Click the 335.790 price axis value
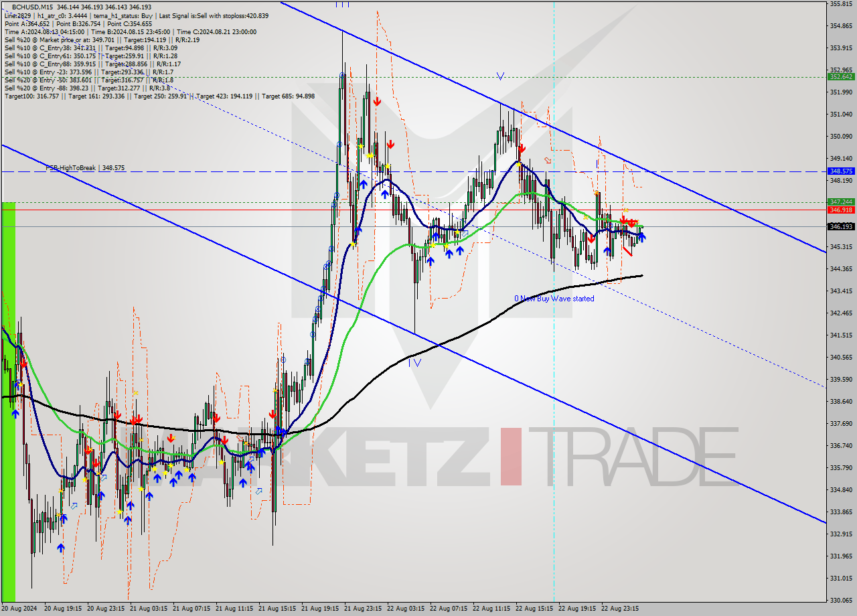The width and height of the screenshot is (857, 616). click(x=841, y=468)
